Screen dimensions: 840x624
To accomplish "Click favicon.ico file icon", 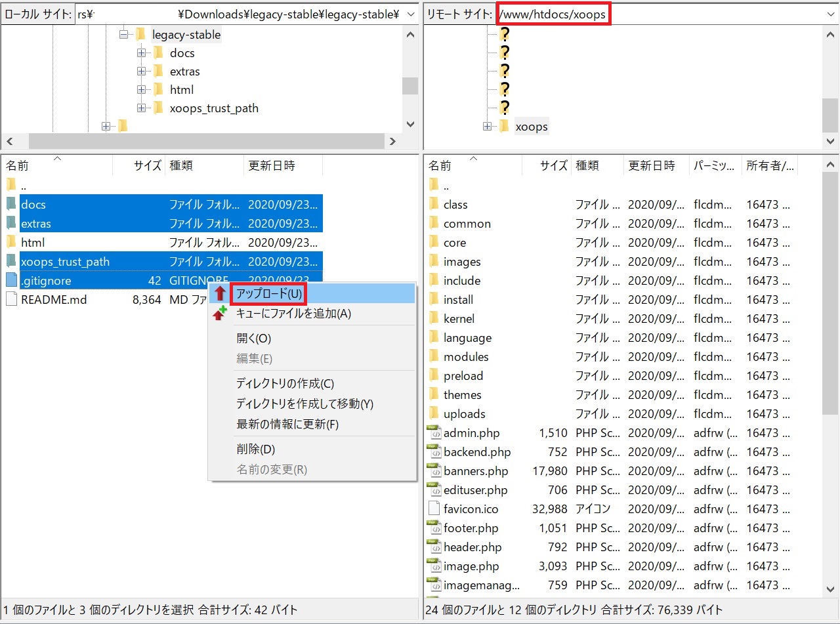I will 434,509.
